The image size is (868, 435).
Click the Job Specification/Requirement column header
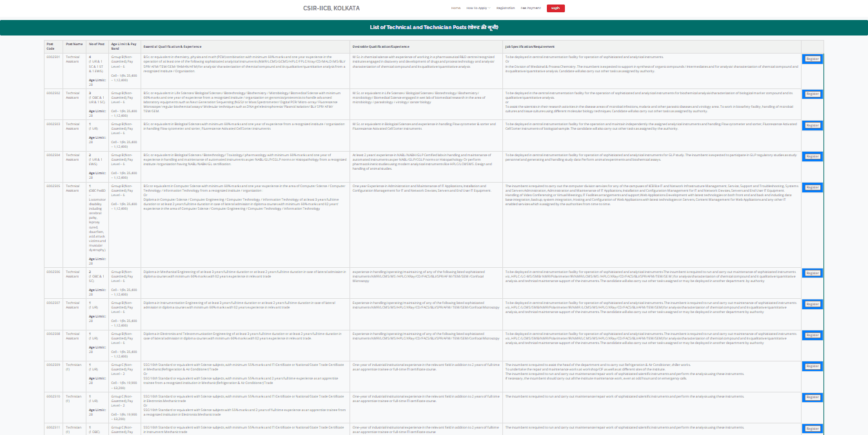[x=529, y=46]
